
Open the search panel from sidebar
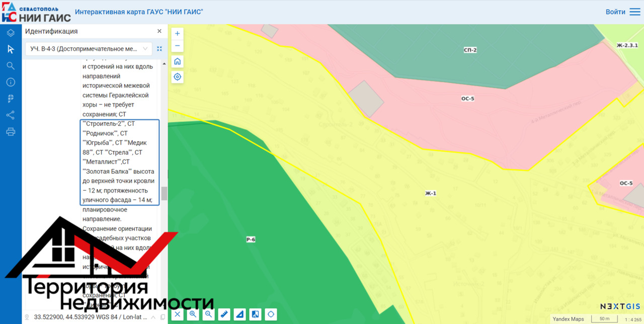pos(11,66)
